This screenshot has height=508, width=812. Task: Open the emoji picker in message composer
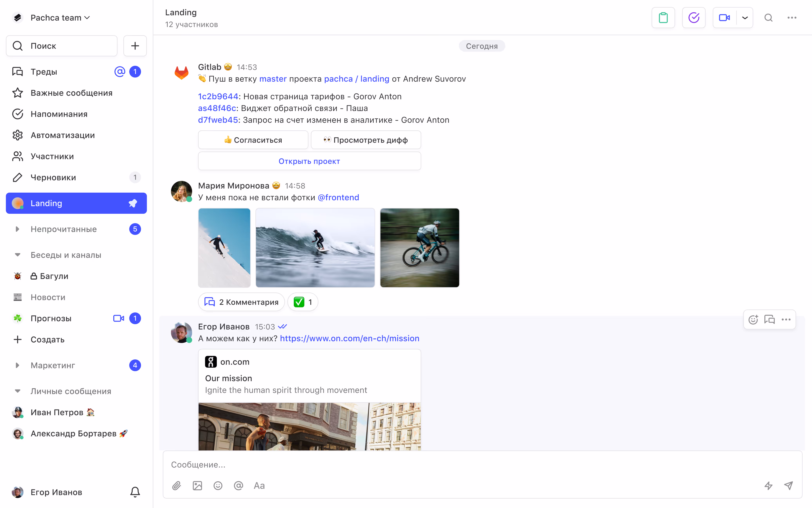[218, 485]
